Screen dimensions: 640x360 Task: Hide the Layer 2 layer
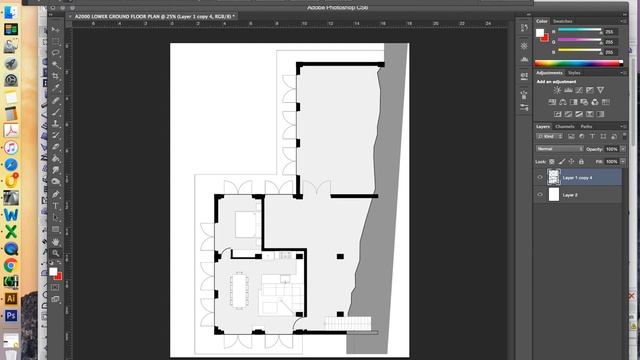[540, 195]
